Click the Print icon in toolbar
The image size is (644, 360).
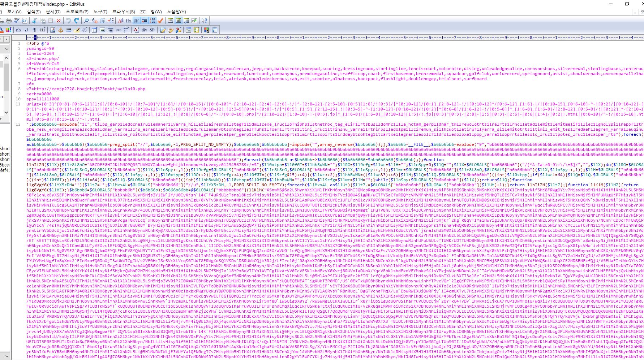[9, 21]
